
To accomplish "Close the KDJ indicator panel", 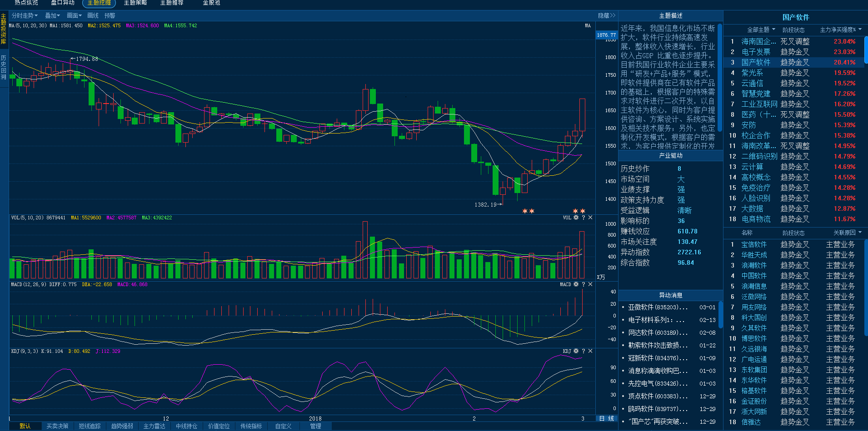I will click(590, 351).
